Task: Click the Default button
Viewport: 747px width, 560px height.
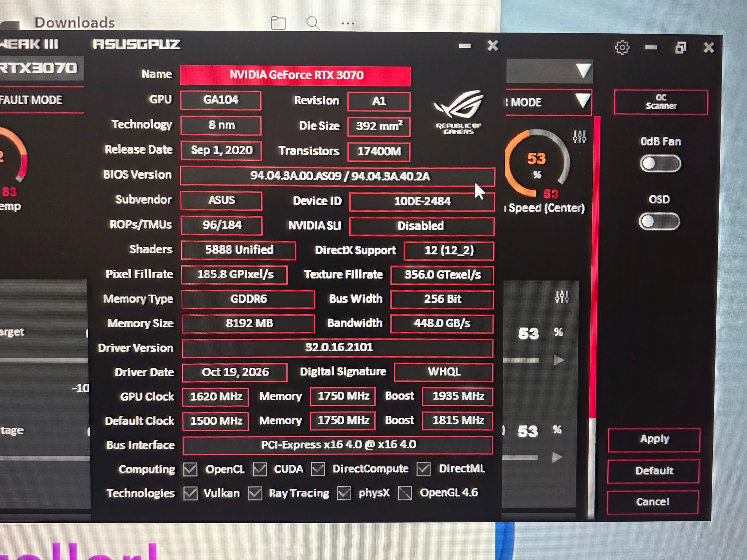Action: pos(654,471)
